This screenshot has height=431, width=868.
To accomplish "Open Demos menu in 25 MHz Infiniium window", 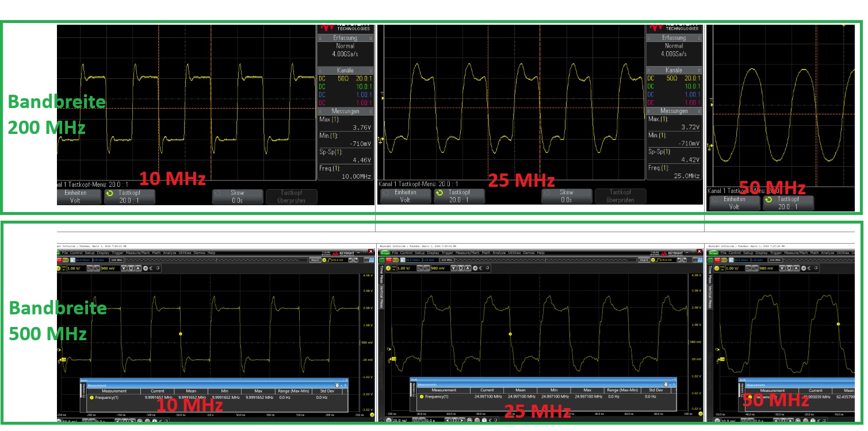I will click(529, 253).
